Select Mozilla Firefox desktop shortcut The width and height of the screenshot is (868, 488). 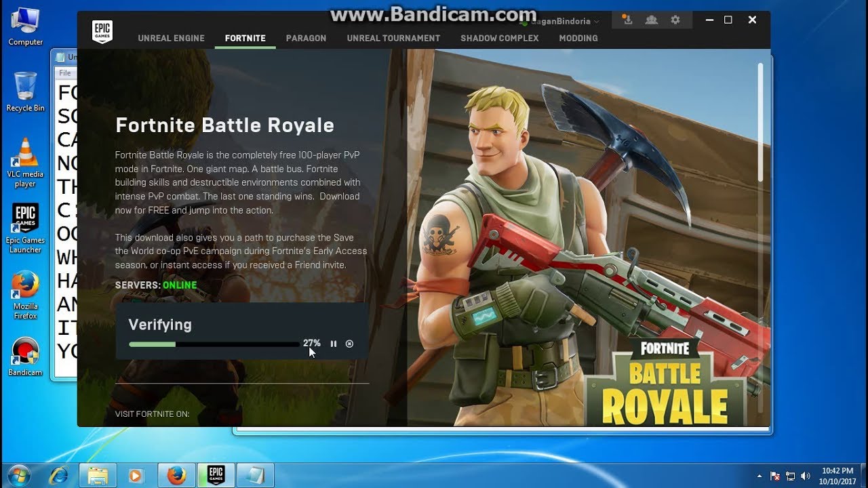pos(25,295)
